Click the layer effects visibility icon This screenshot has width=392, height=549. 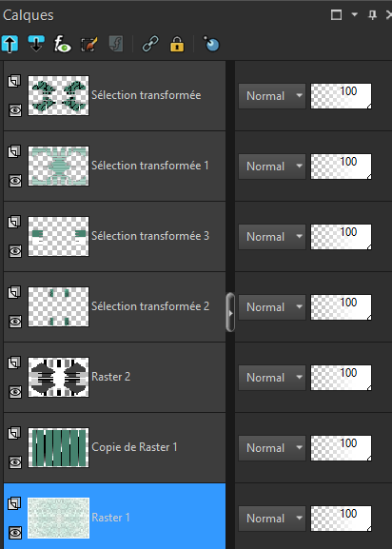point(63,45)
